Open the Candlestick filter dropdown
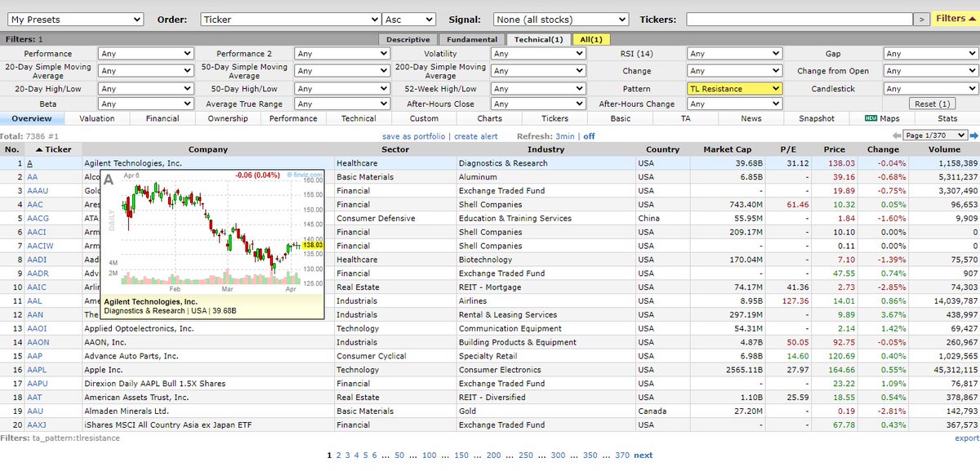 pyautogui.click(x=931, y=89)
